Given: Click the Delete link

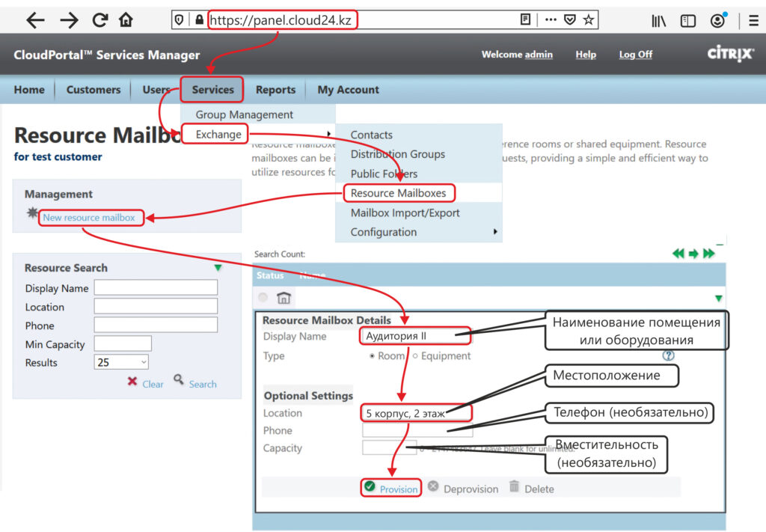Looking at the screenshot, I should point(539,489).
